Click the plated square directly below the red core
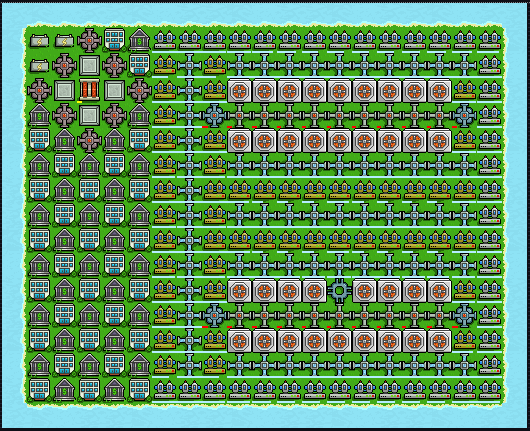Image resolution: width=530 pixels, height=431 pixels. click(x=89, y=115)
